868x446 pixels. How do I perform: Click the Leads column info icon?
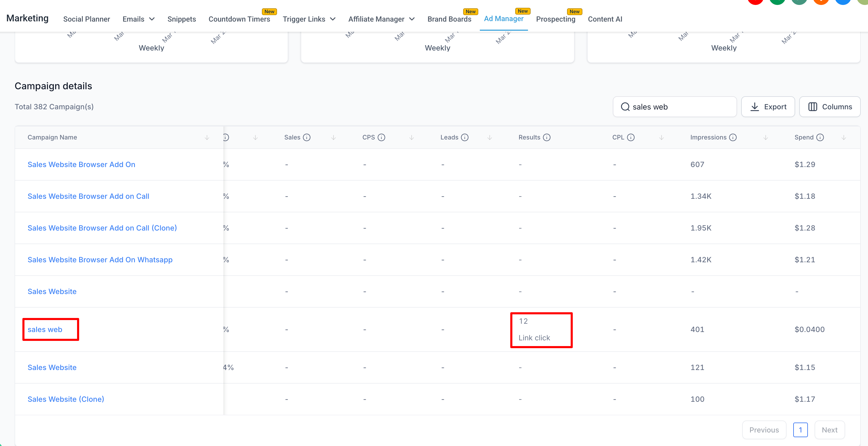465,137
